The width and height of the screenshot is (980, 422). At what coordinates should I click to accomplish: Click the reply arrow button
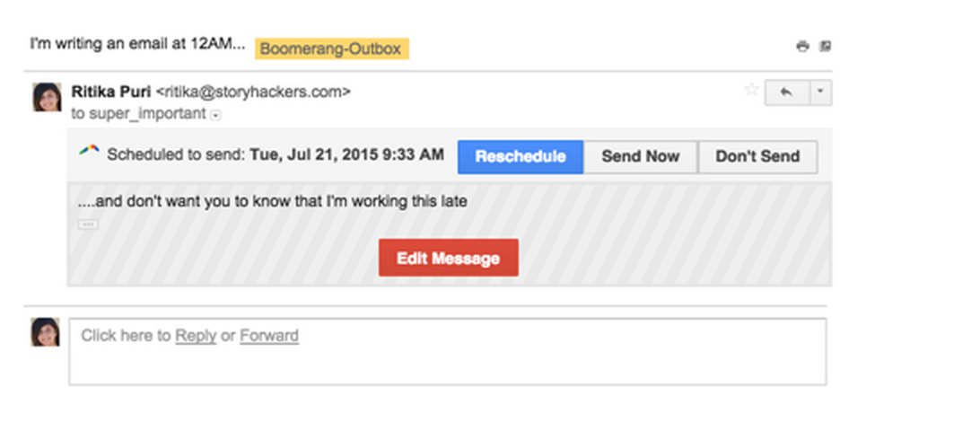[x=788, y=92]
